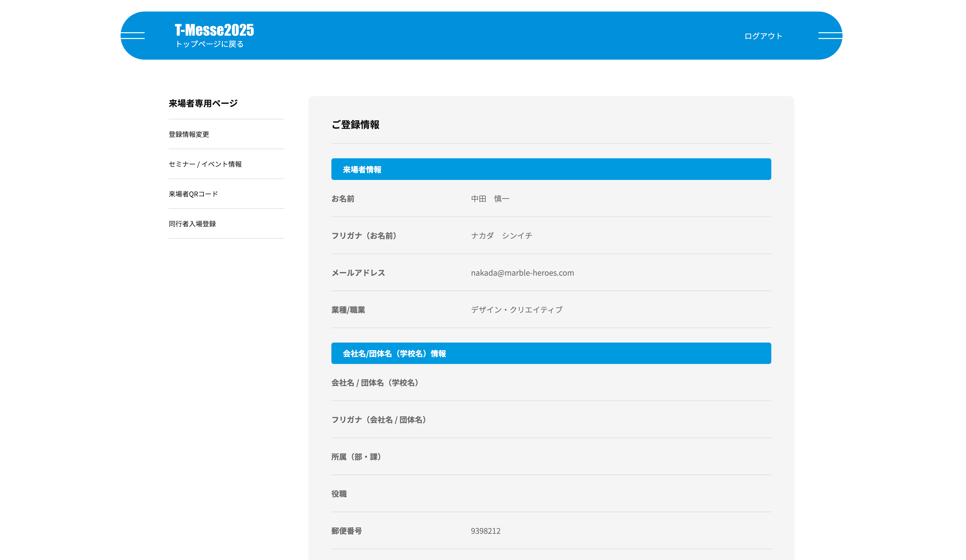Click the 郵便番号 field label

(x=346, y=531)
